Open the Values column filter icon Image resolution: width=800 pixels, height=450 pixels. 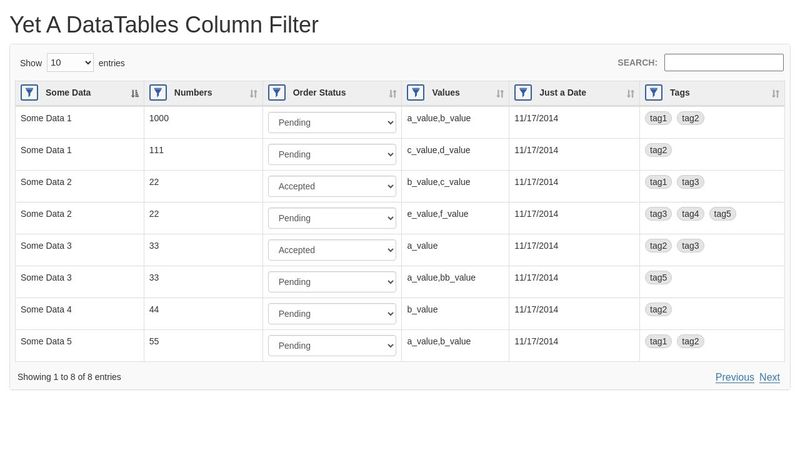click(x=415, y=93)
